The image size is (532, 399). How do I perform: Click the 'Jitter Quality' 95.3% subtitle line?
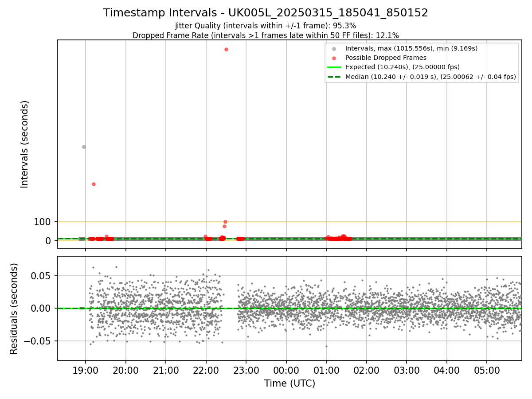266,26
